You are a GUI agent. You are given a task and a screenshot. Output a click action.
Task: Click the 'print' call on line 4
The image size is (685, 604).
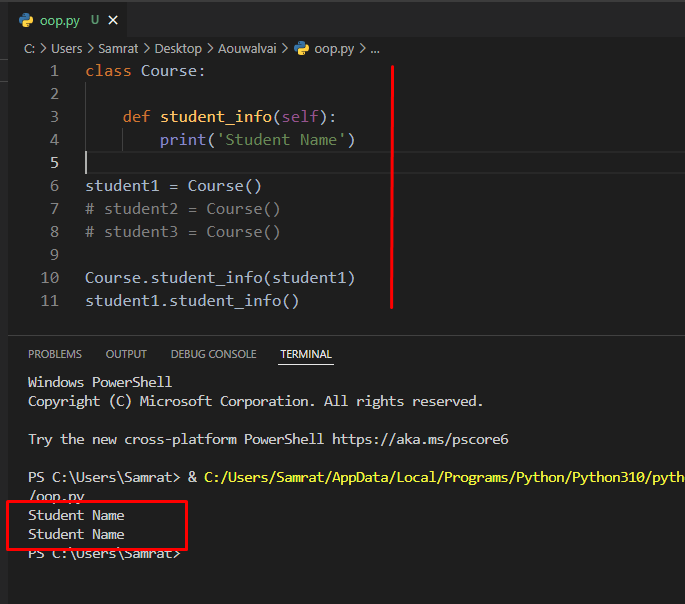coord(183,140)
